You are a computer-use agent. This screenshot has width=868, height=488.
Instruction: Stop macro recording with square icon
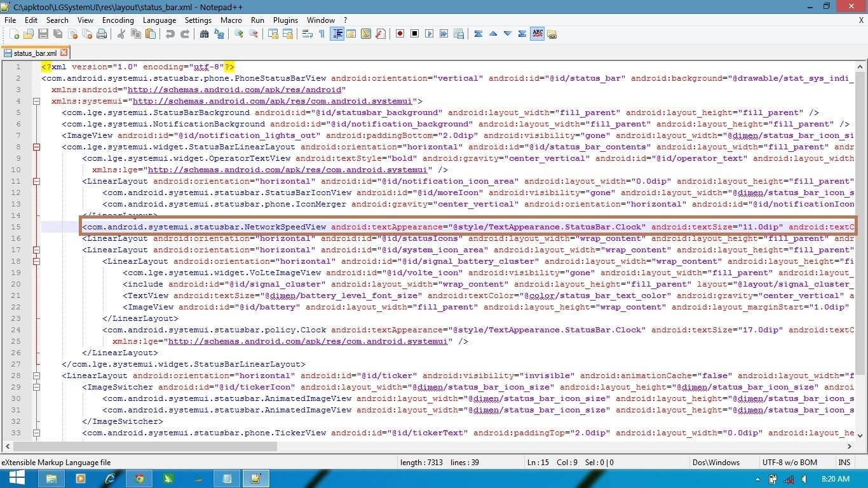click(415, 34)
